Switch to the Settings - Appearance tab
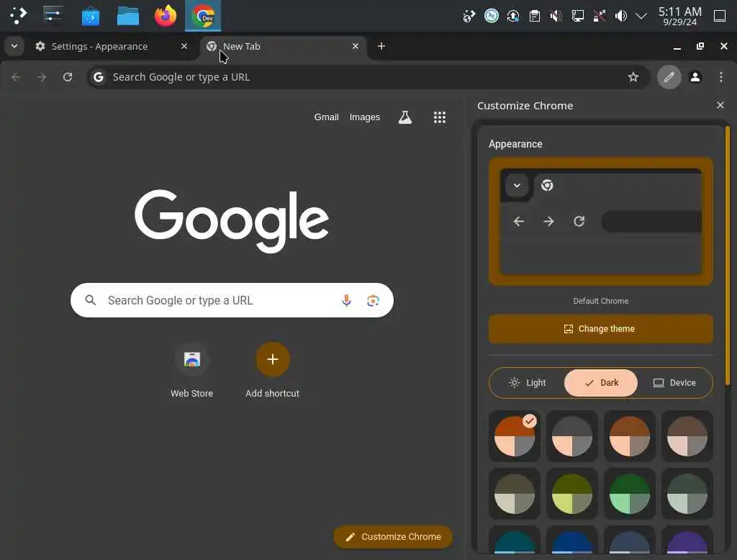 click(112, 46)
